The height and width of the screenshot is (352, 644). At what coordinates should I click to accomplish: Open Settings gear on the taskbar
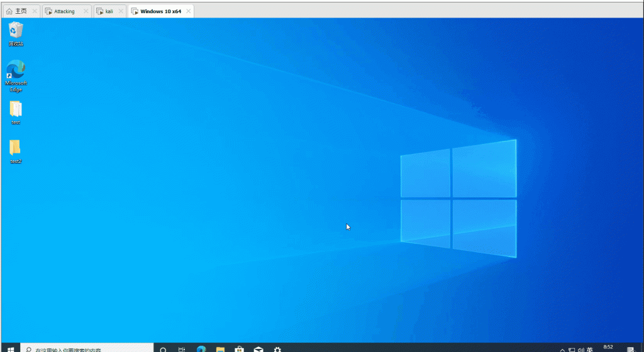(277, 349)
